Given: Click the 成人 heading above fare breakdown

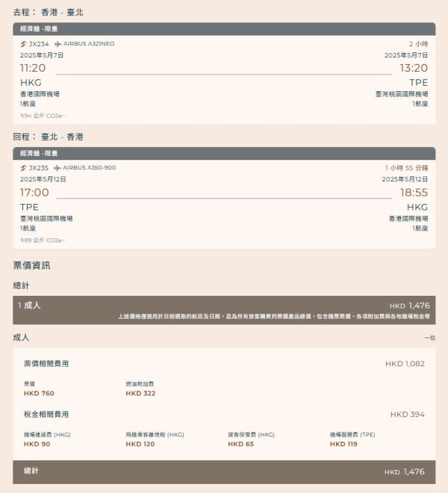Looking at the screenshot, I should tap(21, 338).
